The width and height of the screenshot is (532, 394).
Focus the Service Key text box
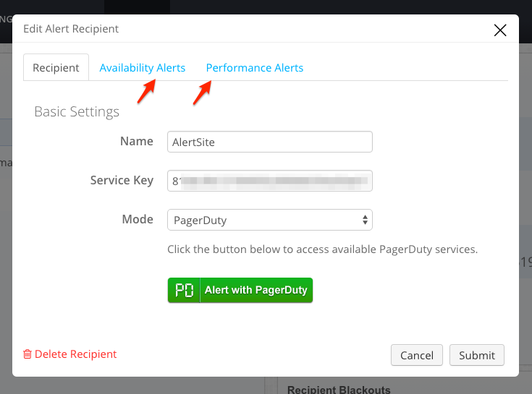(x=269, y=181)
